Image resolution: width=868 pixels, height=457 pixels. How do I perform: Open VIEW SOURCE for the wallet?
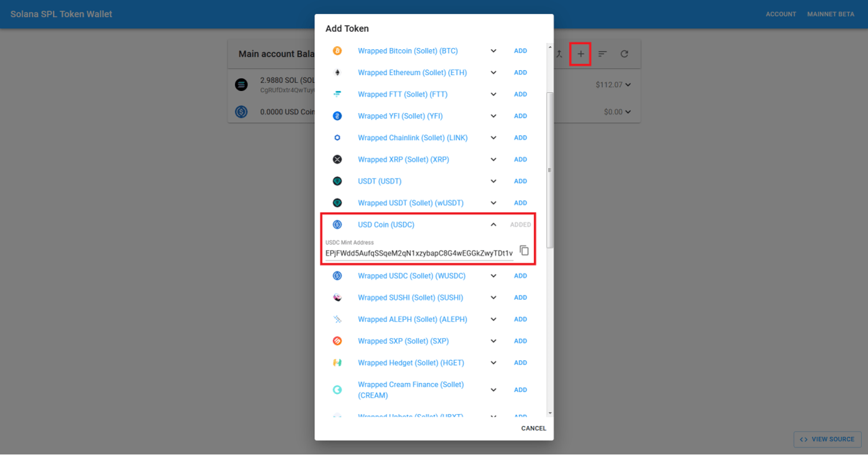click(x=827, y=439)
